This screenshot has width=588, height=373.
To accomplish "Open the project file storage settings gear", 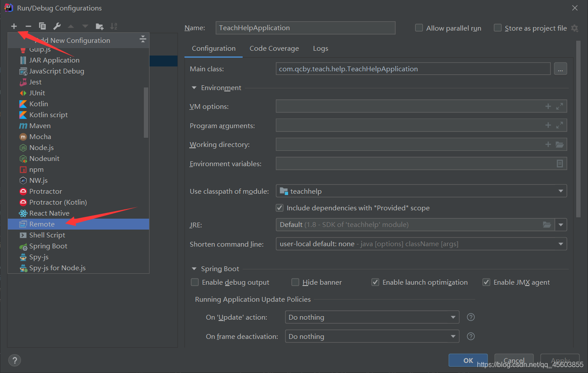I will (574, 28).
